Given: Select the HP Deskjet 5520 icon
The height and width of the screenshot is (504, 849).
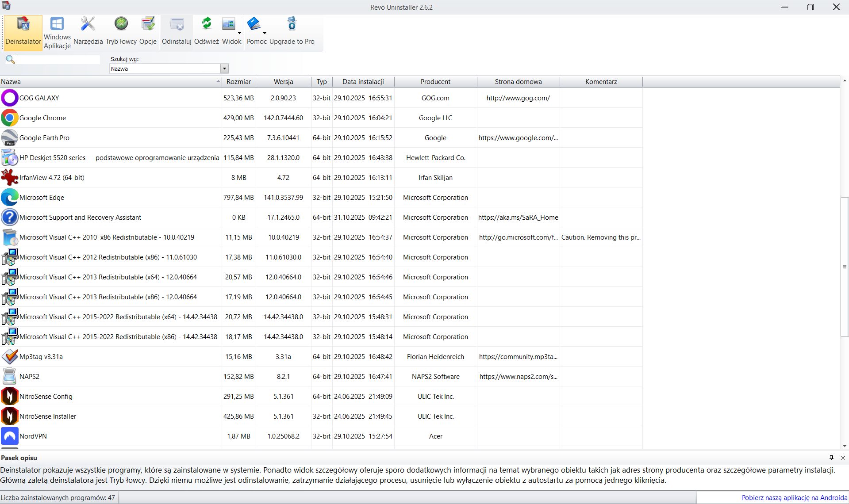Looking at the screenshot, I should (9, 158).
